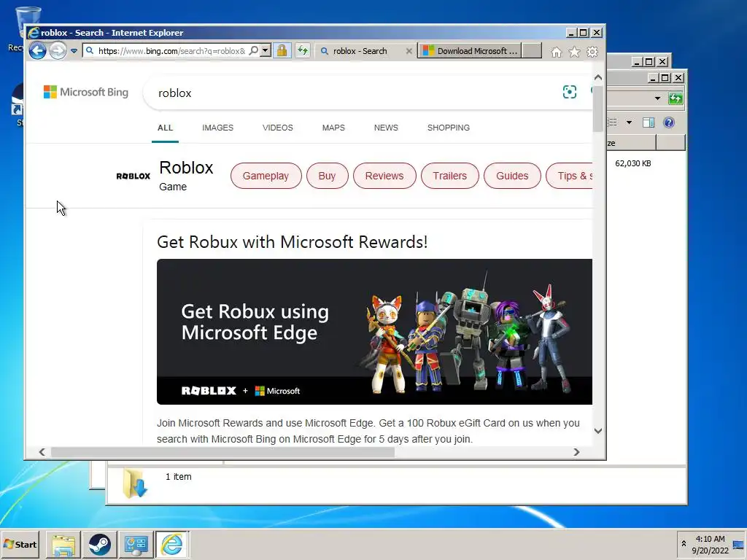Click the Home icon in IE
Screen dimensions: 747x560
[x=556, y=52]
